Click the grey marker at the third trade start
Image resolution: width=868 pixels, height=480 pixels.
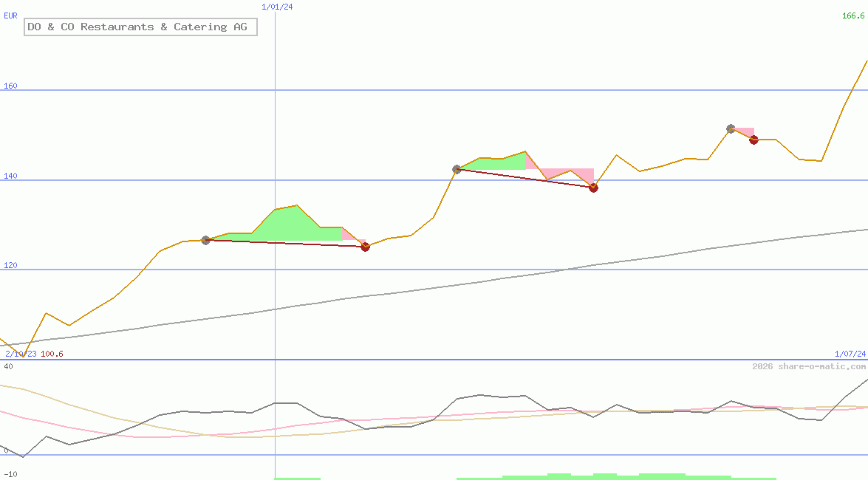point(731,129)
